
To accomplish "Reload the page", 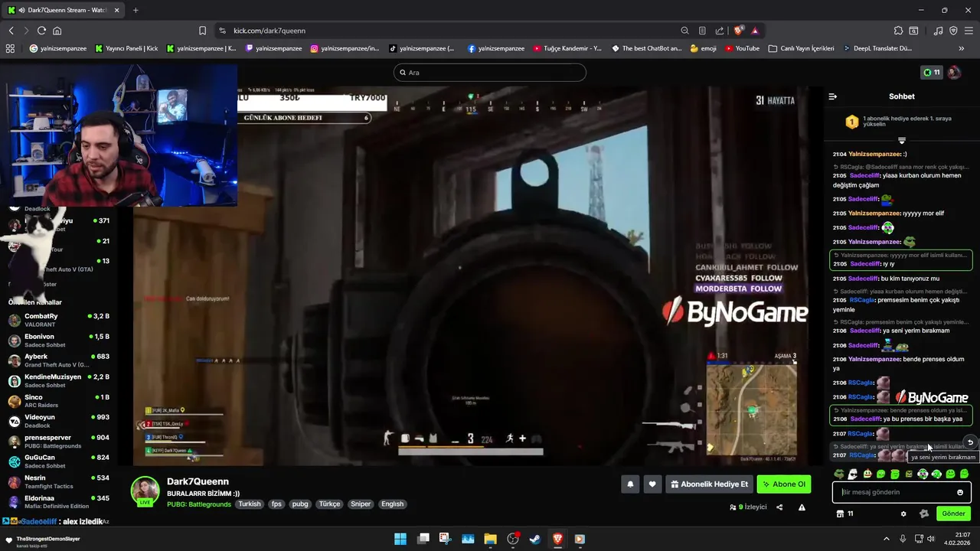I will click(x=41, y=31).
